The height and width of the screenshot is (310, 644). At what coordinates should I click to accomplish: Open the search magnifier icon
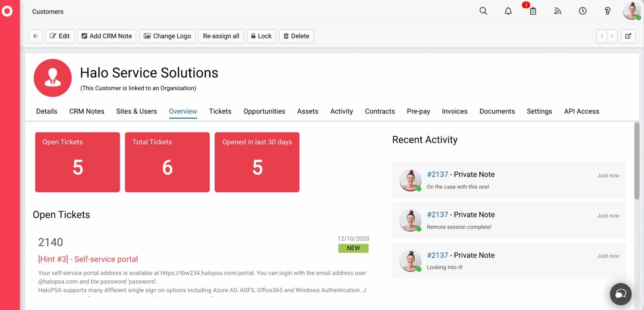483,11
